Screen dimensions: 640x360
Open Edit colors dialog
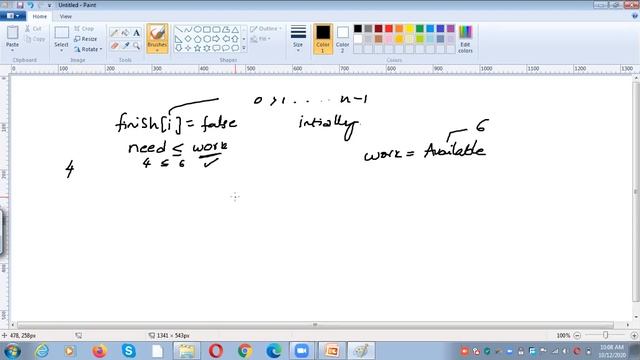point(465,39)
